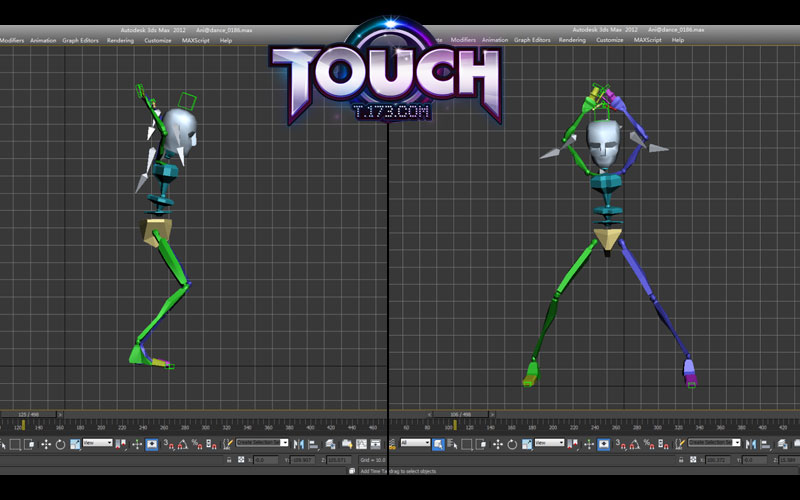Open Create Selection Set dropdown in right window
The width and height of the screenshot is (800, 500).
tap(714, 443)
